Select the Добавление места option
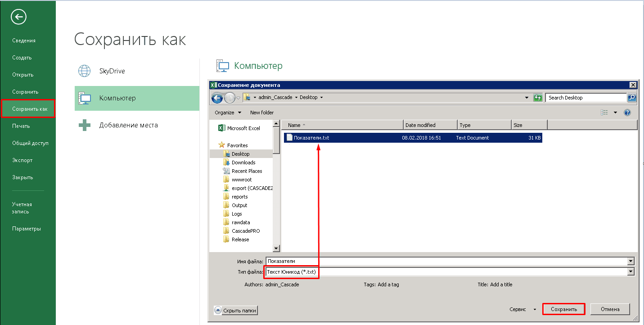 point(137,125)
